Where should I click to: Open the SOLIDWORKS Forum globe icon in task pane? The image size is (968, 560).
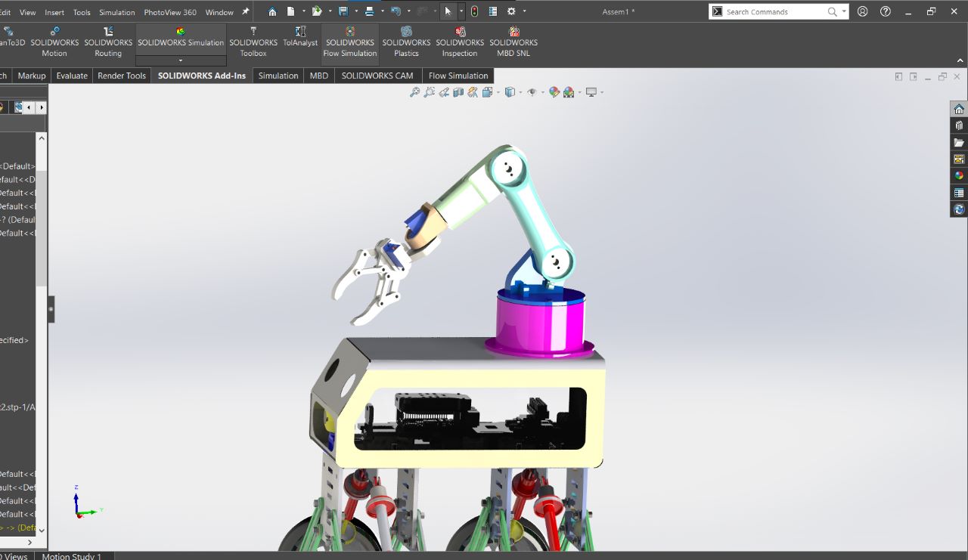pos(959,209)
